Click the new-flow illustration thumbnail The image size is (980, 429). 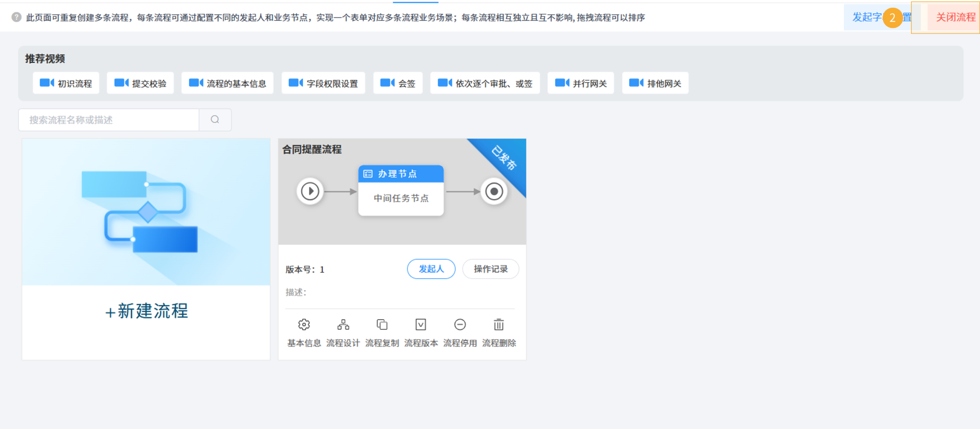146,212
